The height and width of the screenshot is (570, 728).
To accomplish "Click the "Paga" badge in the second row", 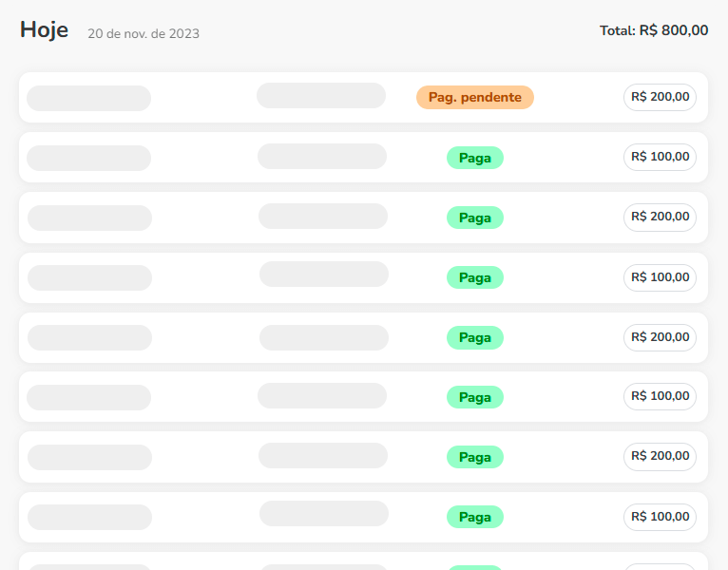I will pos(474,158).
